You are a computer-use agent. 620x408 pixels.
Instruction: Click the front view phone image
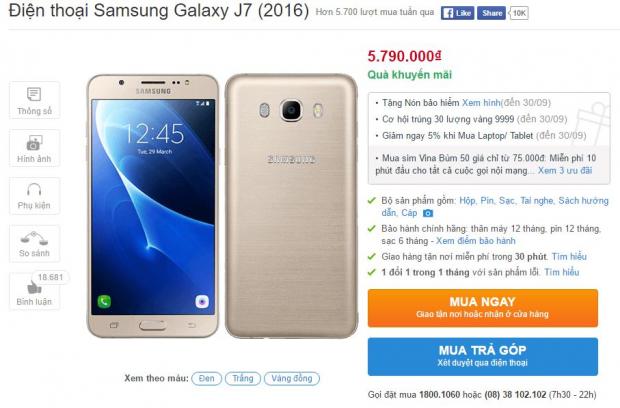[x=153, y=206]
